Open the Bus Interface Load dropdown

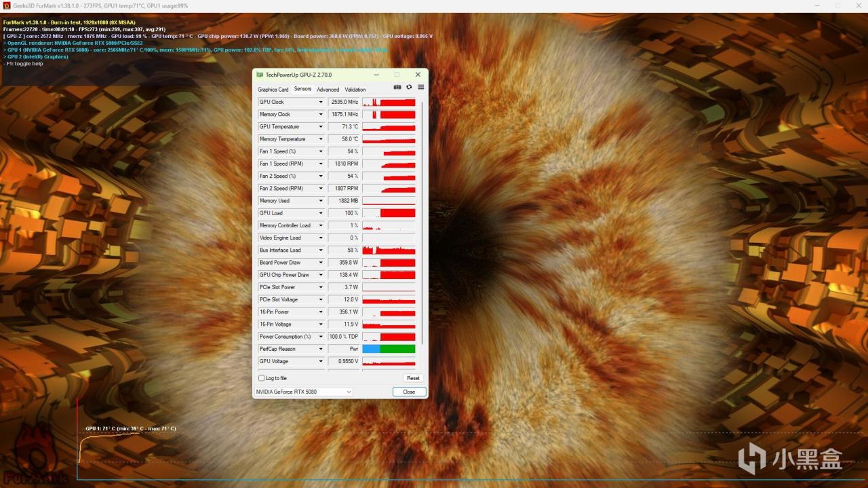321,250
